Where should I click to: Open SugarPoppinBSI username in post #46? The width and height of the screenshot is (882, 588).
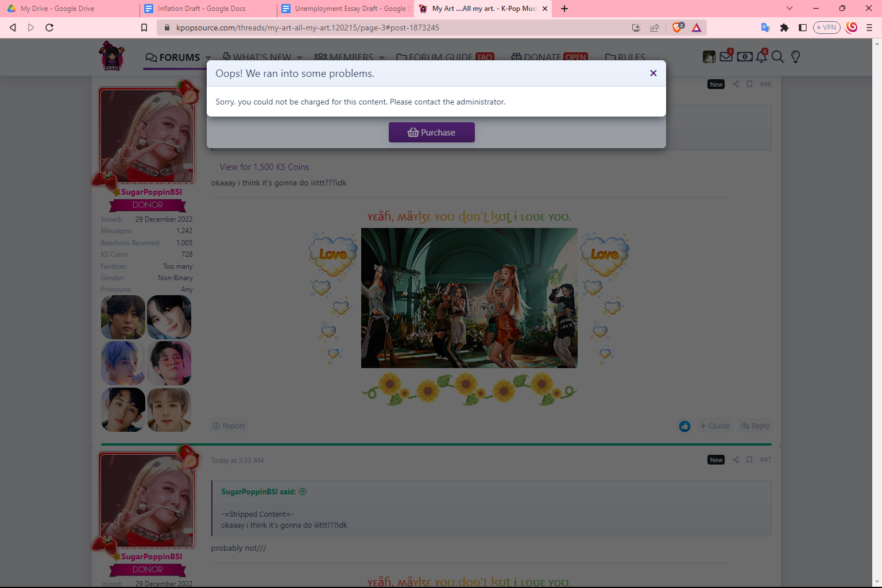[x=152, y=192]
